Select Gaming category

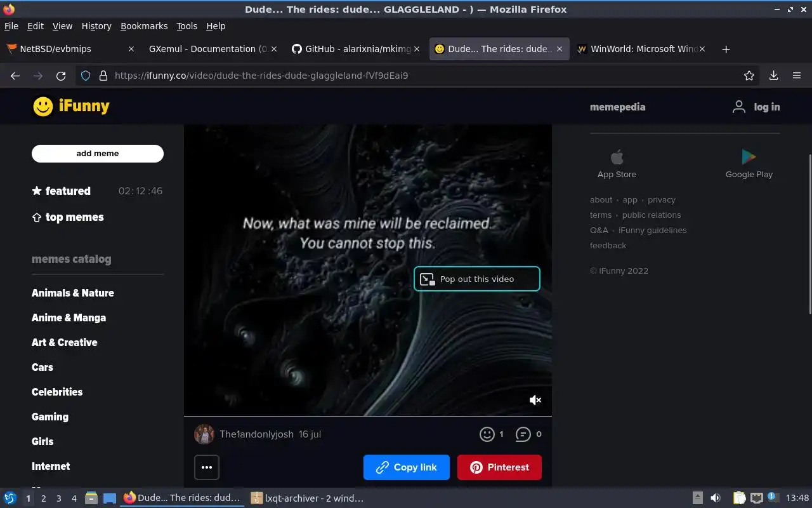50,417
